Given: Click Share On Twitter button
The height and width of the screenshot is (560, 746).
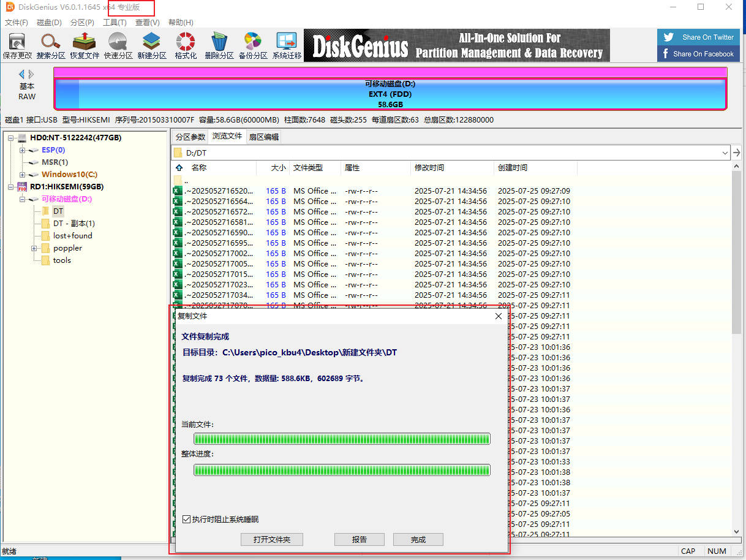Looking at the screenshot, I should click(x=699, y=37).
